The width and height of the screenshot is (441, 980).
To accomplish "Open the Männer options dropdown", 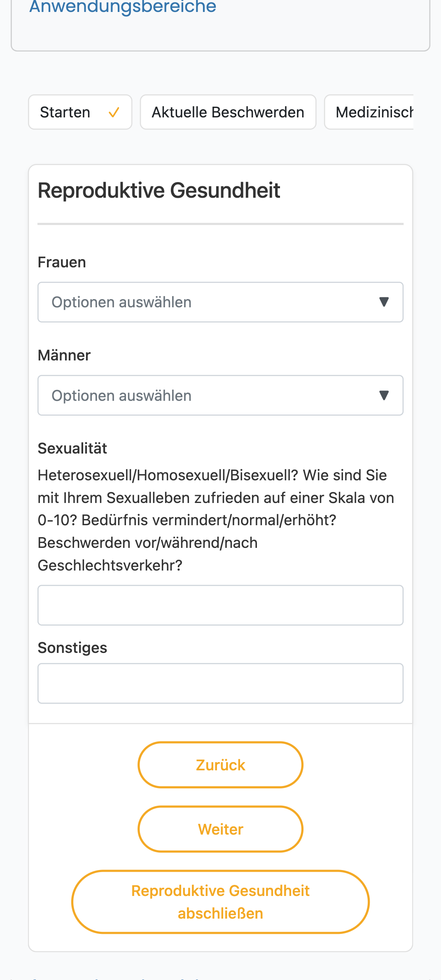I will point(220,395).
